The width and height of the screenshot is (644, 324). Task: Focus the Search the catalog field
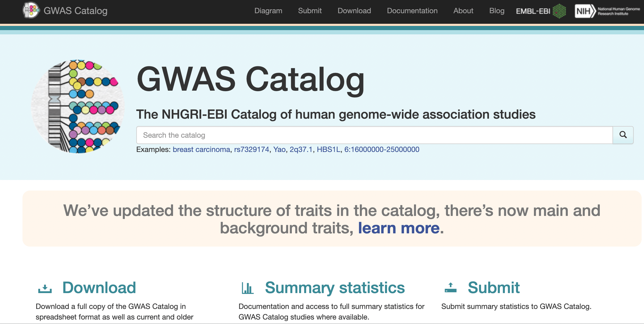pyautogui.click(x=374, y=135)
